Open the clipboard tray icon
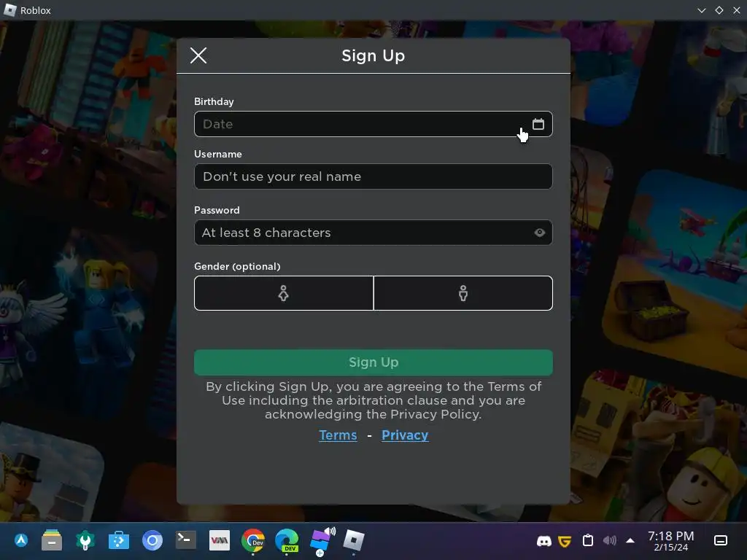 coord(588,540)
